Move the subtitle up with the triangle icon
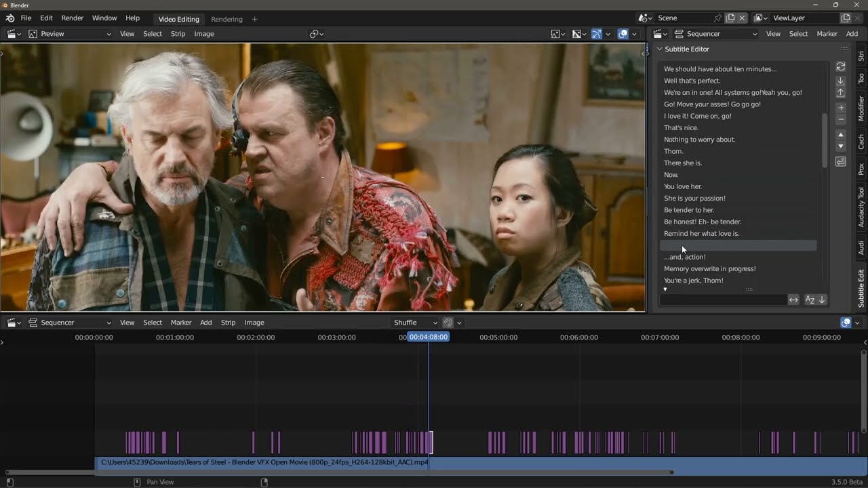This screenshot has height=488, width=868. pyautogui.click(x=841, y=135)
